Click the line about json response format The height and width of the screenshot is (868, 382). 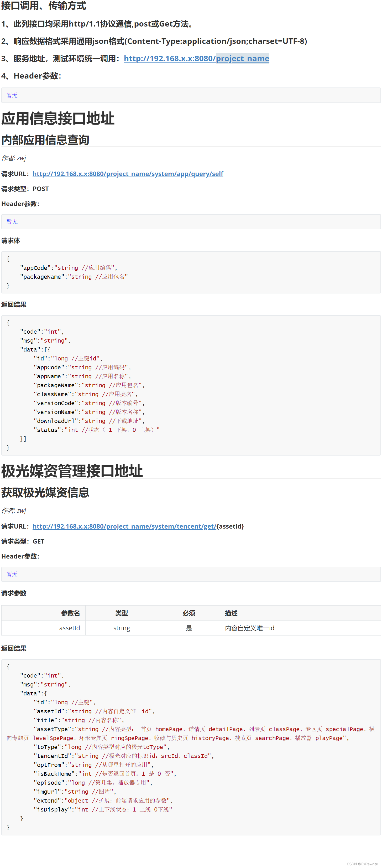click(154, 41)
